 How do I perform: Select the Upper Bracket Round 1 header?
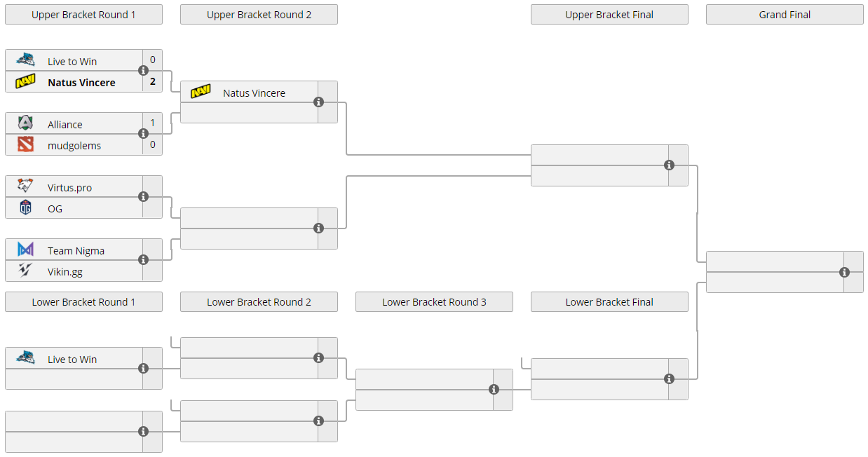[x=83, y=15]
